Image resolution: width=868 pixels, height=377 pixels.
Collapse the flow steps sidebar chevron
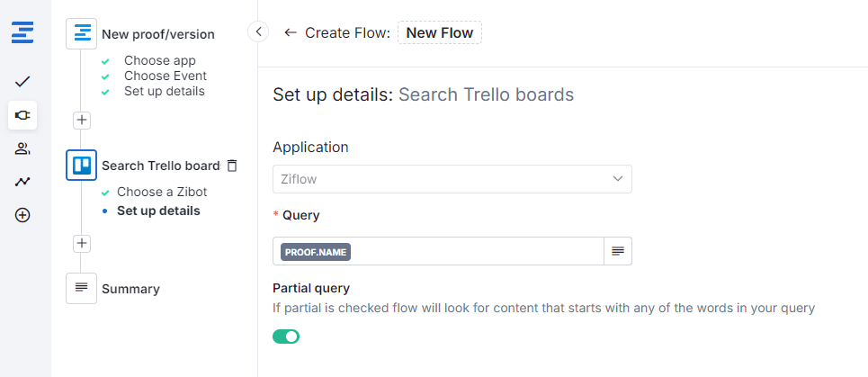click(x=258, y=31)
